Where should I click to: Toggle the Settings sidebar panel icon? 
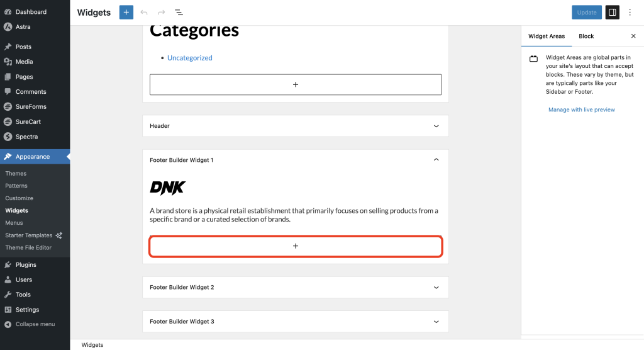click(x=612, y=13)
